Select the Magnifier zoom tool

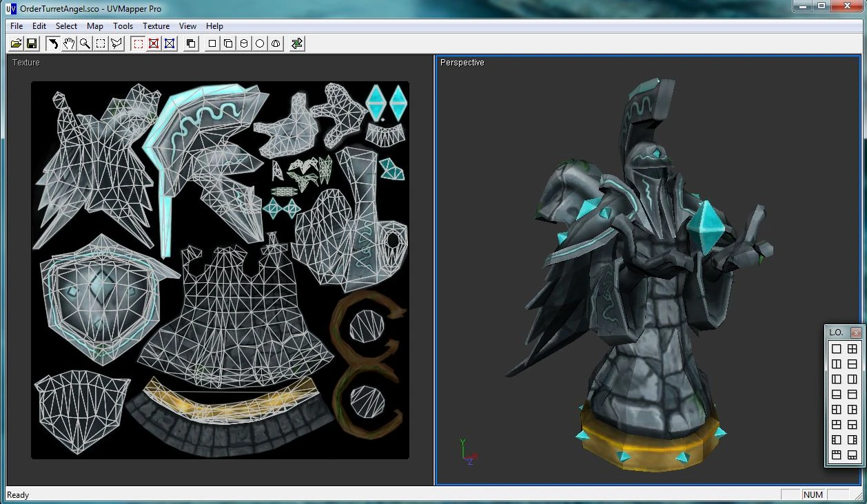(85, 43)
